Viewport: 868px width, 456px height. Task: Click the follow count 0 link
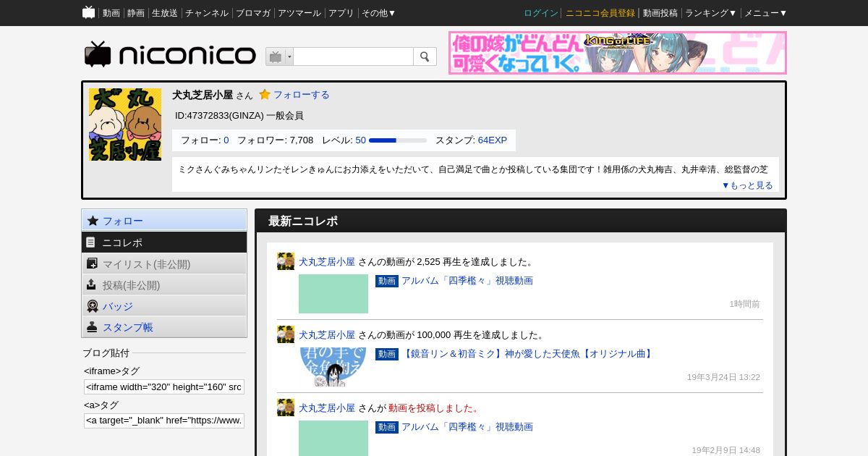coord(226,140)
